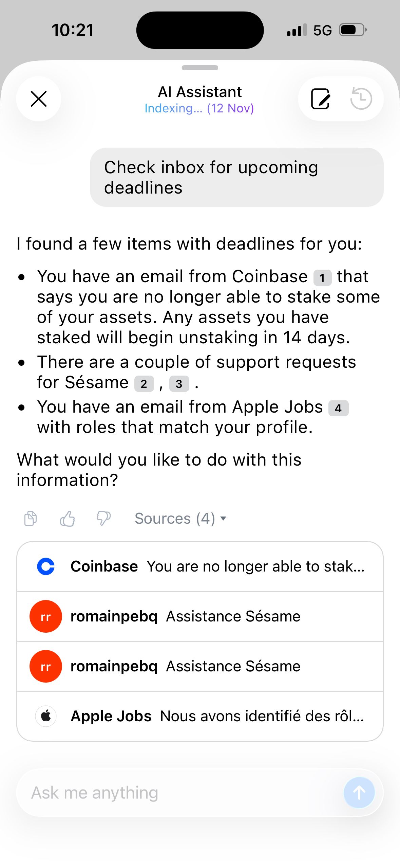Viewport: 400px width, 868px height.
Task: Select citation badge 1 for Coinbase
Action: tap(322, 277)
